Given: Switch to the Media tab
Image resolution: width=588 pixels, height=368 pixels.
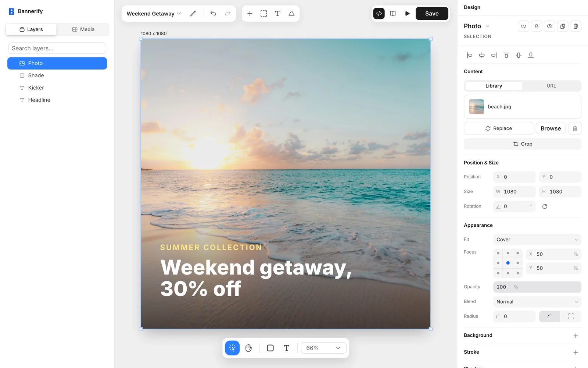Looking at the screenshot, I should (x=83, y=29).
